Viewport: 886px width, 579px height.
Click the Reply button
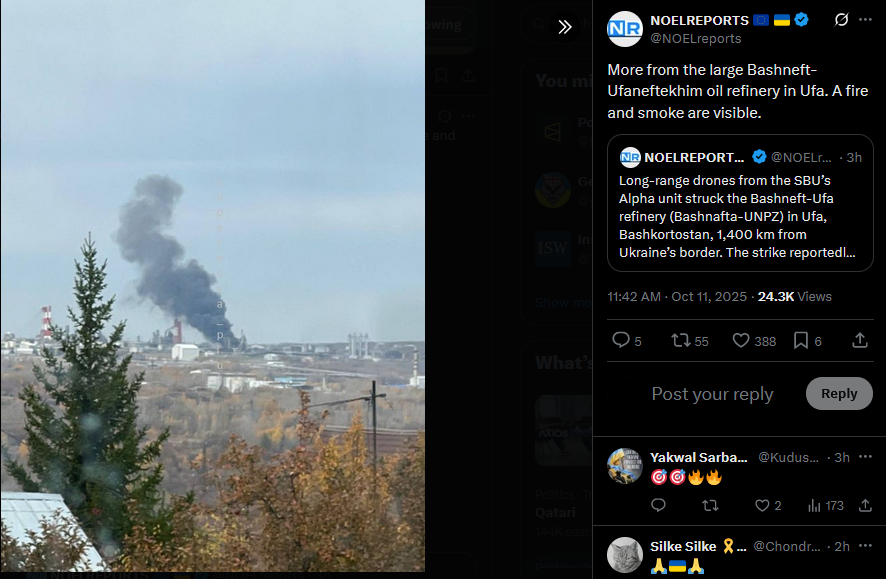pyautogui.click(x=839, y=393)
